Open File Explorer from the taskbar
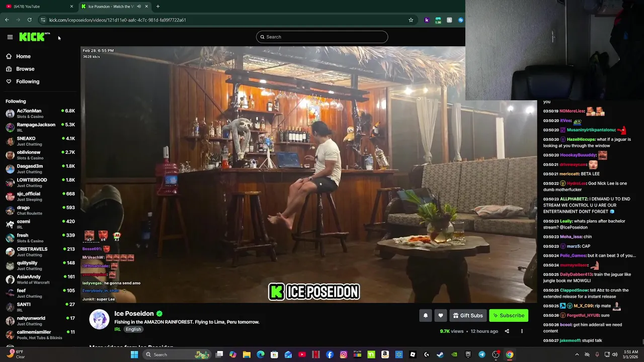 247,354
